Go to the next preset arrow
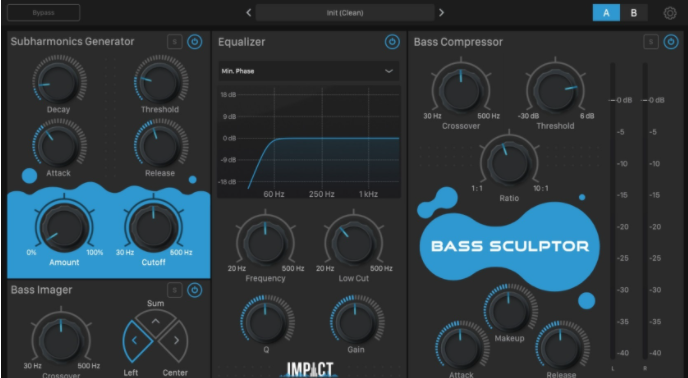The height and width of the screenshot is (378, 688). point(441,13)
